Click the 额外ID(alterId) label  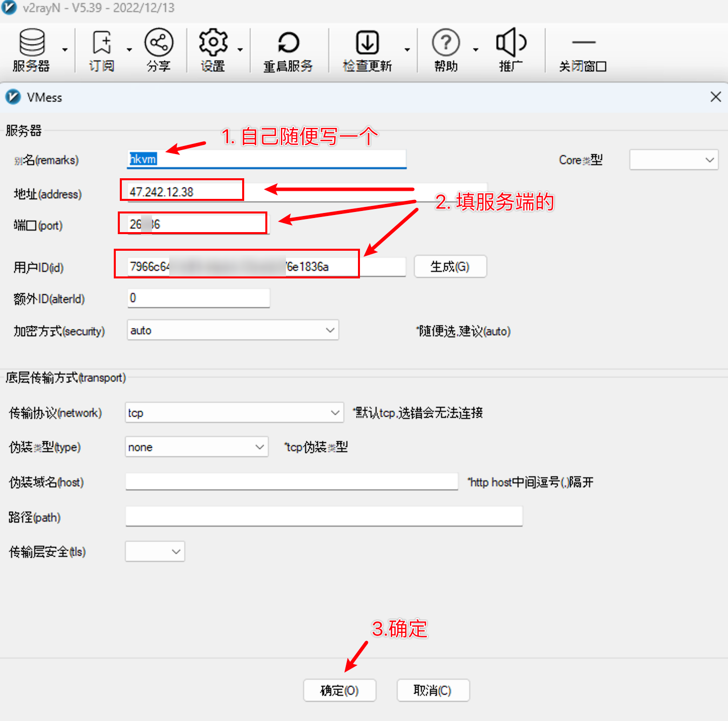(49, 299)
